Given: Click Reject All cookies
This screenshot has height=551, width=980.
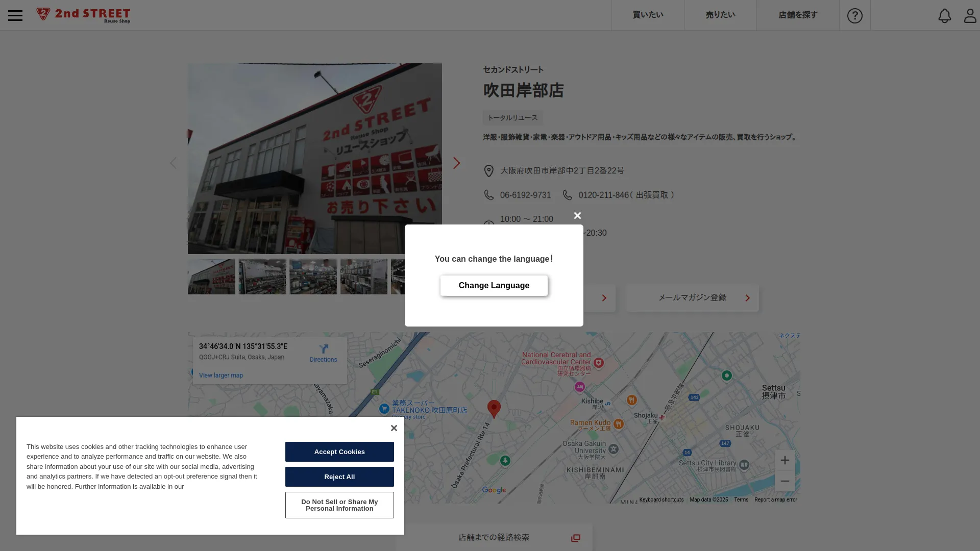Looking at the screenshot, I should 339,477.
